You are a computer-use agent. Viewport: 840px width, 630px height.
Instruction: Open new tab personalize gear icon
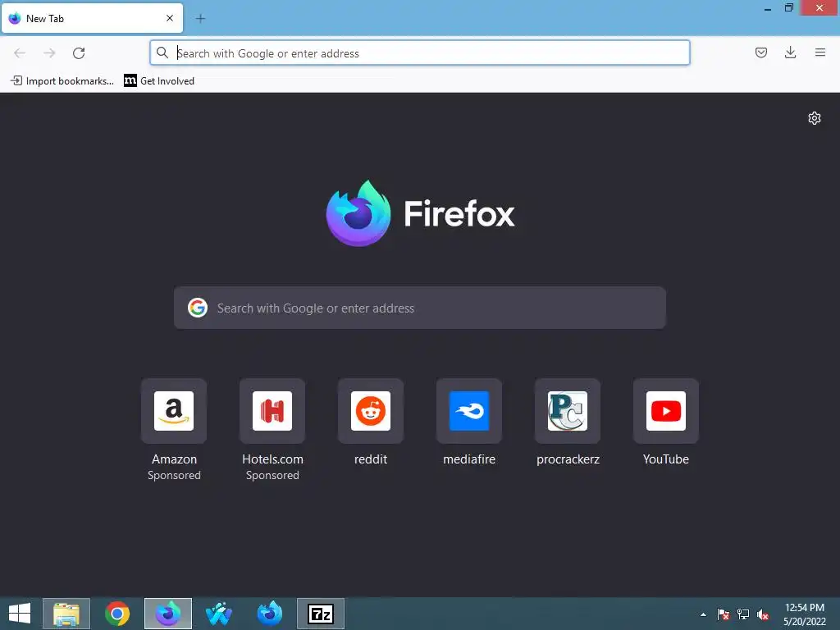[815, 118]
